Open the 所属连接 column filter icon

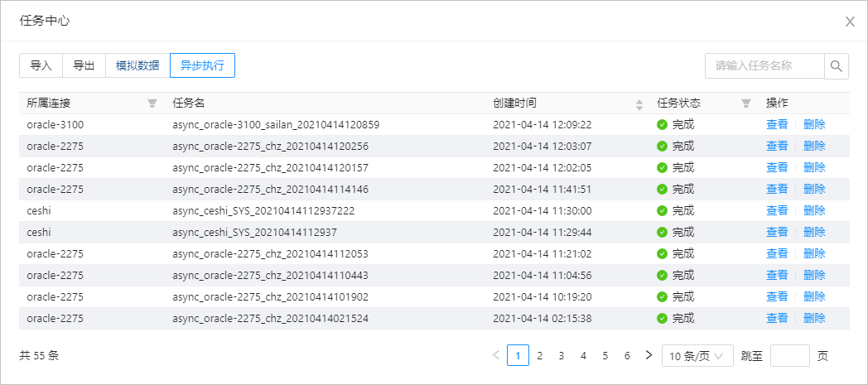click(152, 103)
